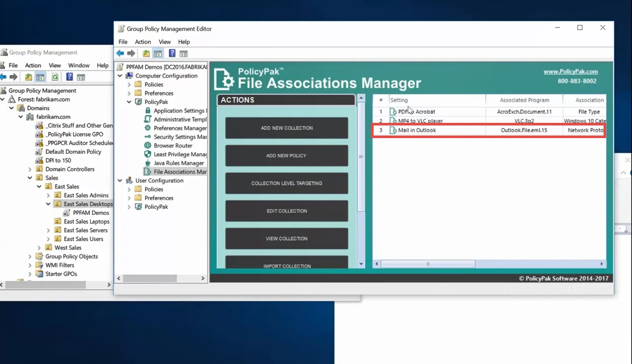Screen dimensions: 632x364
Task: Expand East Sales Admins OU
Action: 48,195
